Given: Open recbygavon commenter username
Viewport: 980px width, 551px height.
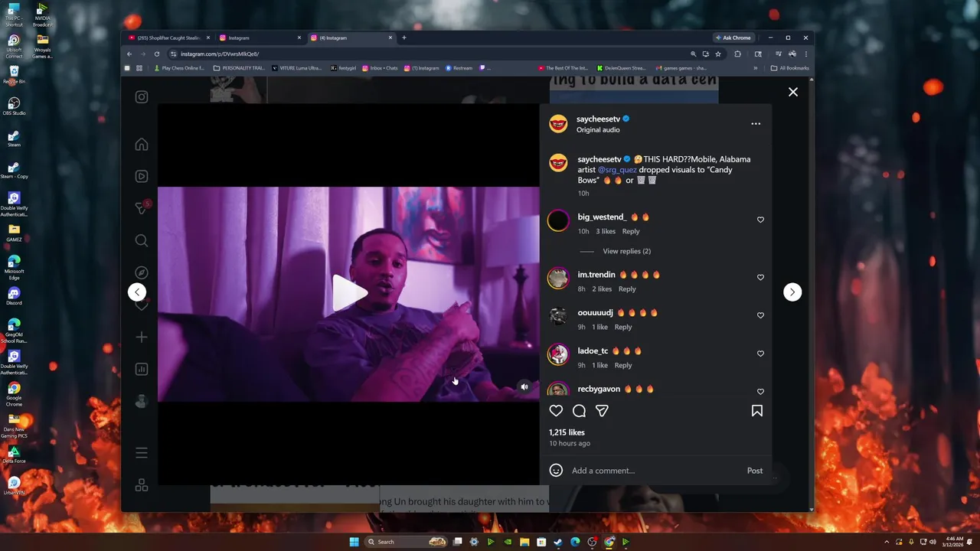Looking at the screenshot, I should pyautogui.click(x=599, y=389).
